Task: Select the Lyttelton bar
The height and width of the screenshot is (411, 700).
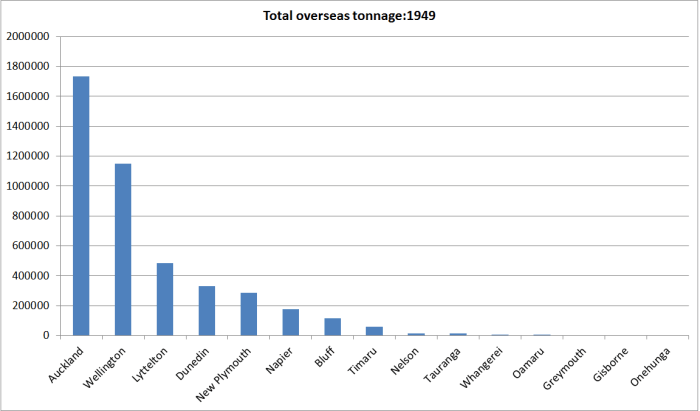Action: click(165, 299)
